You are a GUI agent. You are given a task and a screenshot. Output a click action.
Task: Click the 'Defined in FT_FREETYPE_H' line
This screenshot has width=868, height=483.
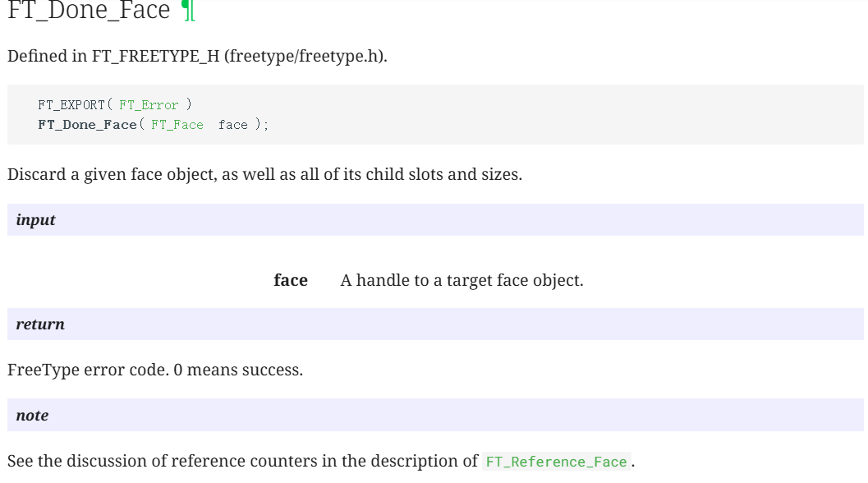[x=197, y=56]
